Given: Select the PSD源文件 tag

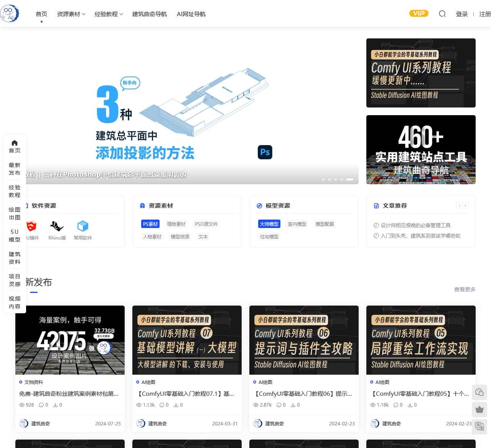Looking at the screenshot, I should point(206,224).
